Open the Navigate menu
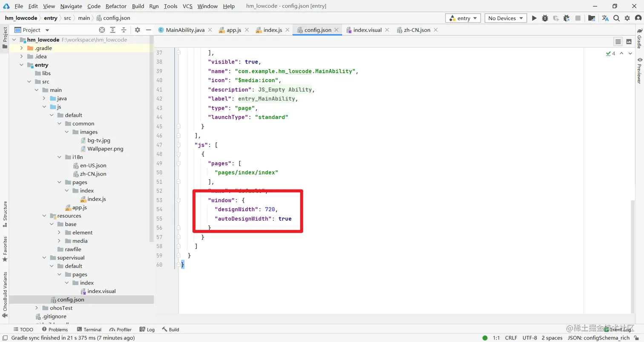The image size is (644, 342). click(71, 6)
